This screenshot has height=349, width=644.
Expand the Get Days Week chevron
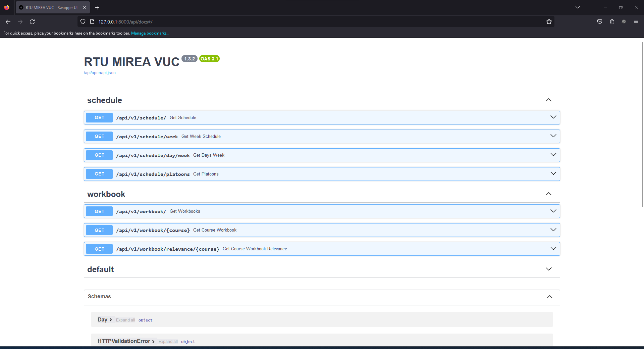click(x=553, y=155)
